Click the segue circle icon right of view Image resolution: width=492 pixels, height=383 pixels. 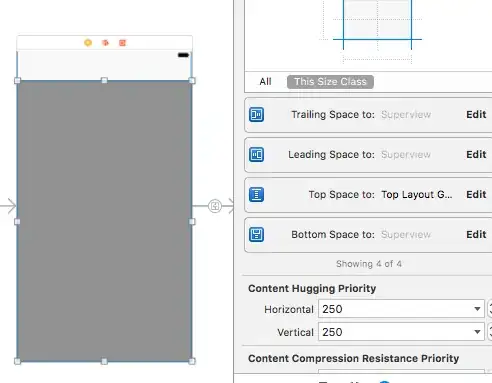click(215, 206)
